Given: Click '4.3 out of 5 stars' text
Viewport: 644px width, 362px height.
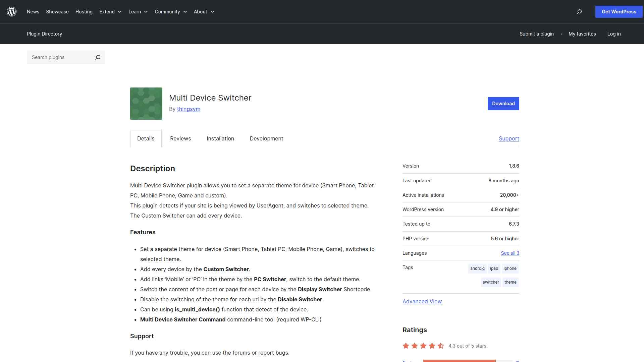Looking at the screenshot, I should tap(468, 346).
